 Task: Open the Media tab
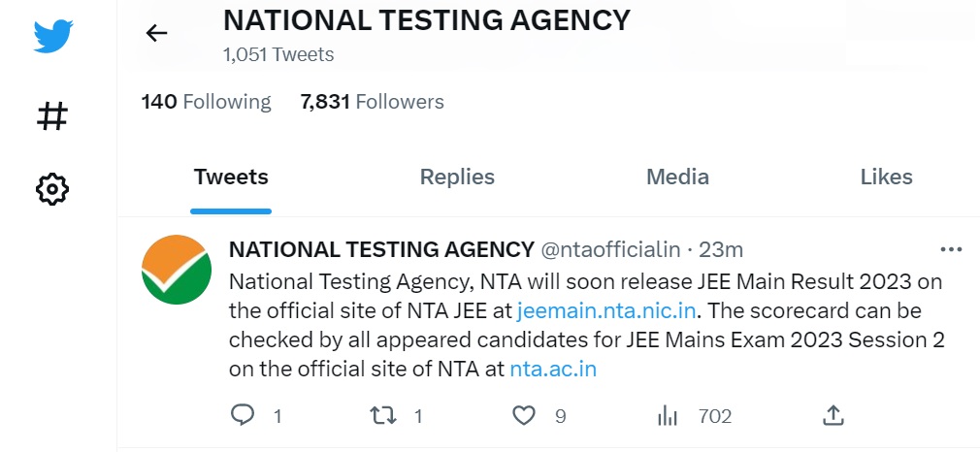click(x=677, y=178)
